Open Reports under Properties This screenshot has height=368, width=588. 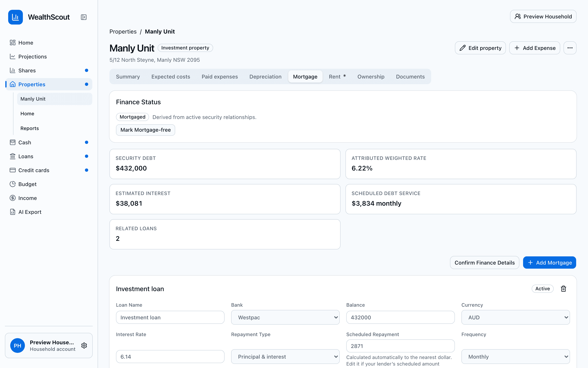(x=55, y=128)
